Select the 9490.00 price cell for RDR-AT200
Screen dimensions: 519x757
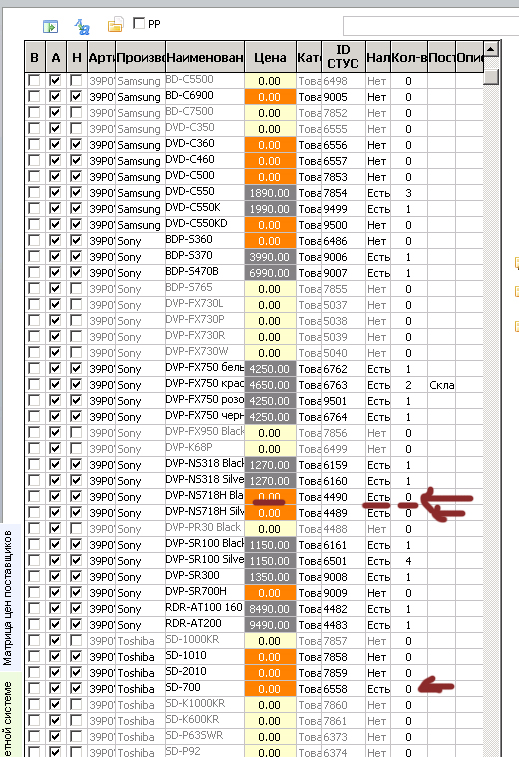click(x=270, y=625)
